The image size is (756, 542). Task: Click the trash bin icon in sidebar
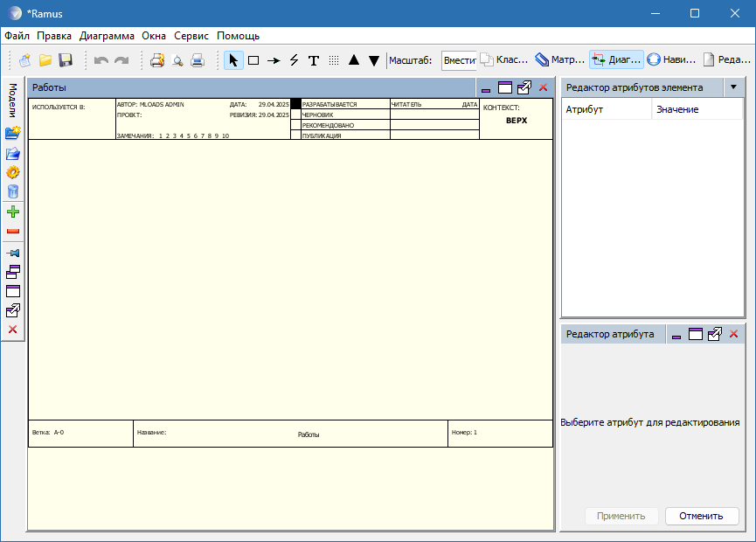coord(13,192)
